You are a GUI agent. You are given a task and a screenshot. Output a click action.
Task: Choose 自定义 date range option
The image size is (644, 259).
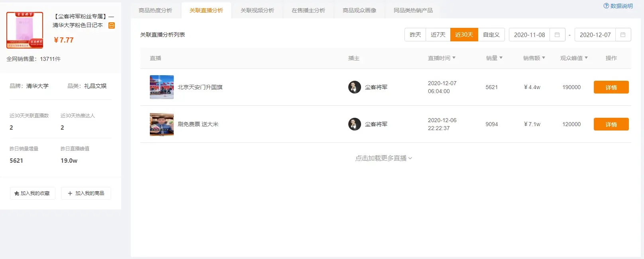click(x=491, y=35)
